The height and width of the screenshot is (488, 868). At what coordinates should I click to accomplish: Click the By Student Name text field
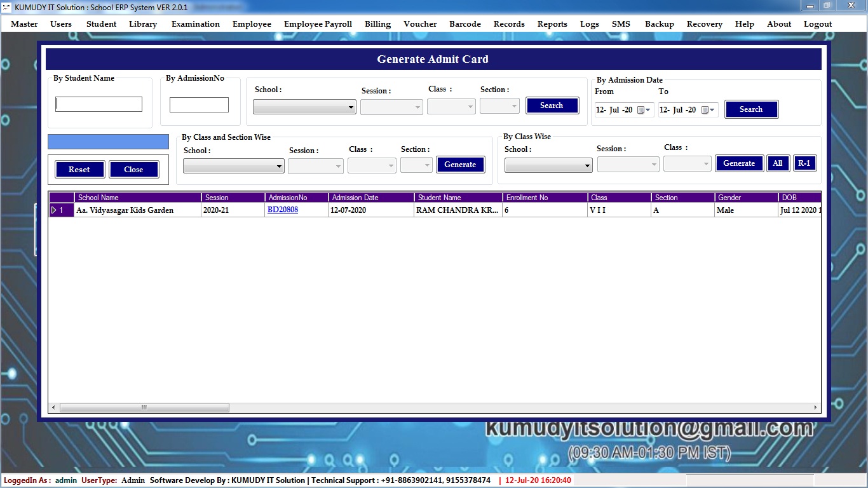pyautogui.click(x=99, y=104)
